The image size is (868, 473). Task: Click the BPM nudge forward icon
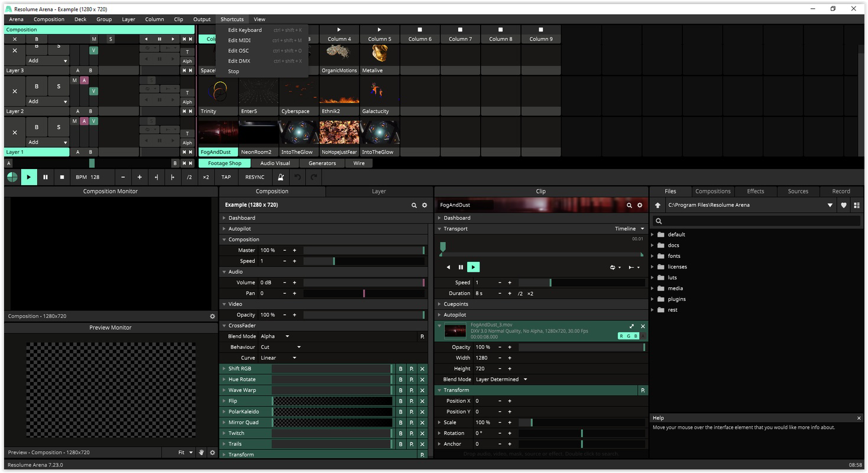click(173, 177)
